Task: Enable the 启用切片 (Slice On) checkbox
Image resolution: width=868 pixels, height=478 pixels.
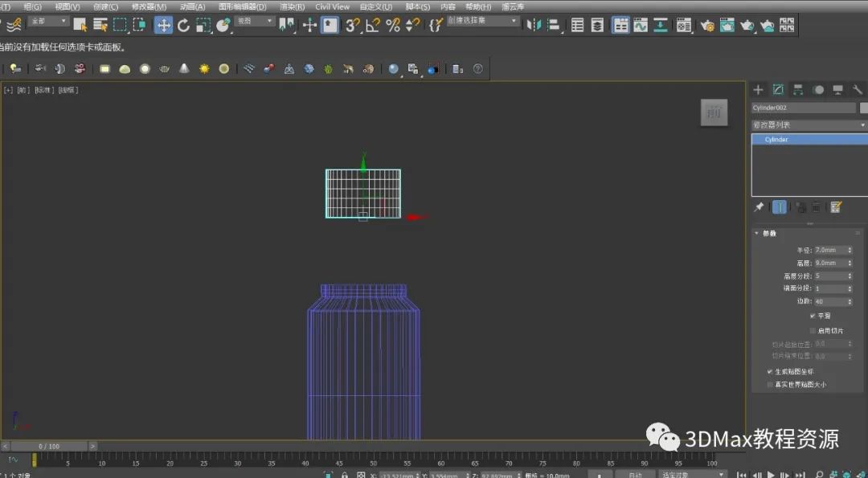Action: point(813,330)
